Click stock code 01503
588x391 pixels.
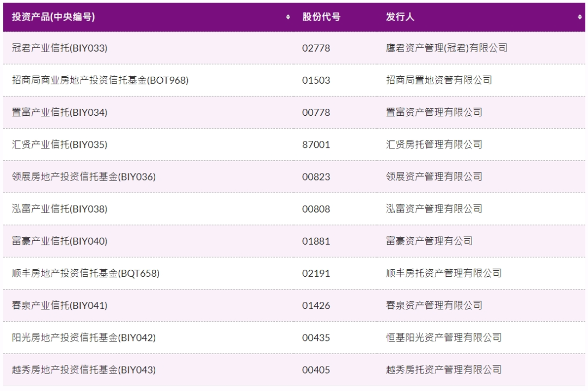coord(316,80)
